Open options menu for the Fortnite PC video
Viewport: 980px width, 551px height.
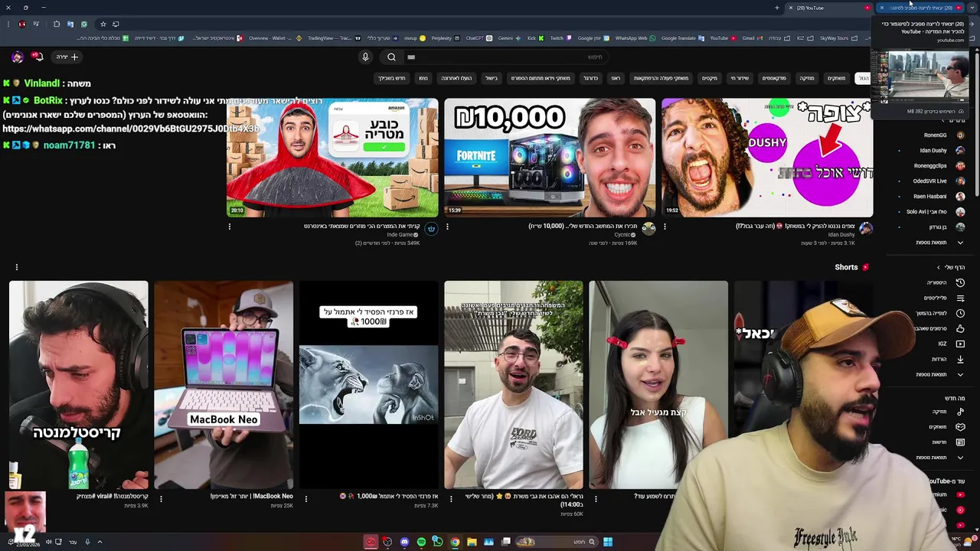tap(447, 227)
